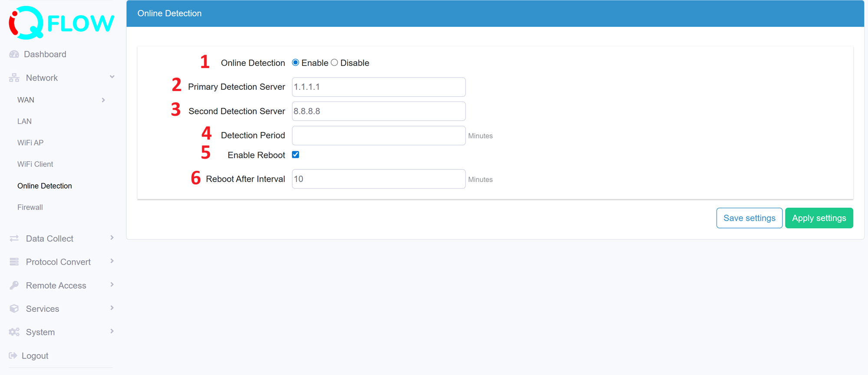Click the Online Detection header title

tap(169, 13)
